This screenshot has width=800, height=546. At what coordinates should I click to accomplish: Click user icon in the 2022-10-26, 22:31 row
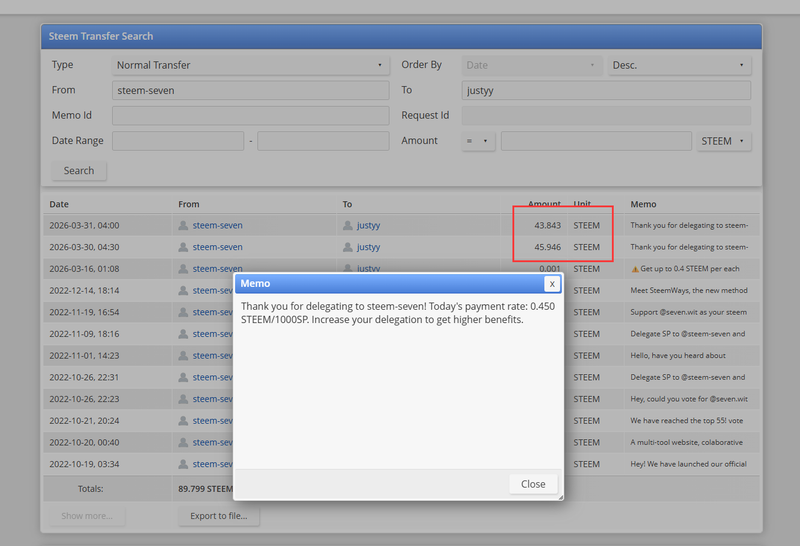[x=183, y=377]
